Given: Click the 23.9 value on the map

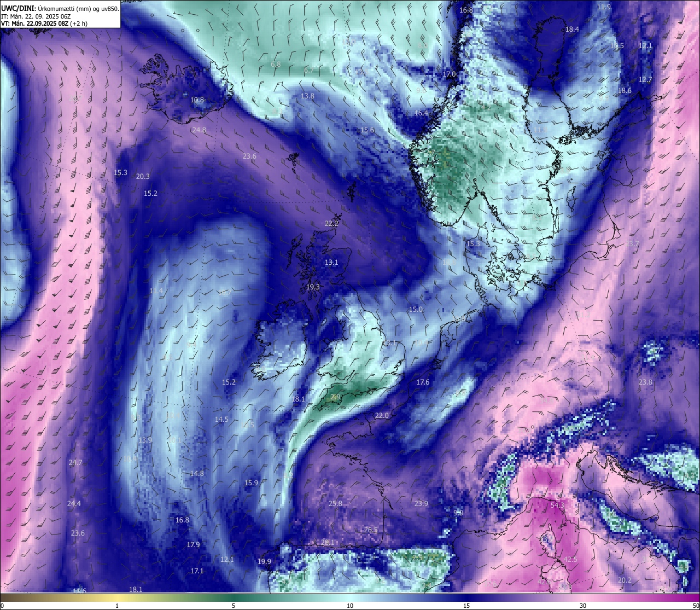Looking at the screenshot, I should (421, 504).
